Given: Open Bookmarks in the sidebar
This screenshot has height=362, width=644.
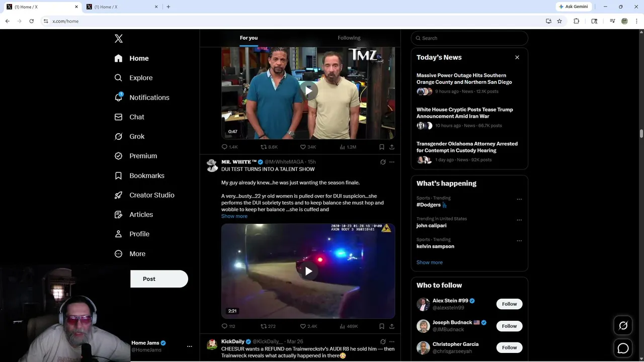Looking at the screenshot, I should pyautogui.click(x=139, y=175).
